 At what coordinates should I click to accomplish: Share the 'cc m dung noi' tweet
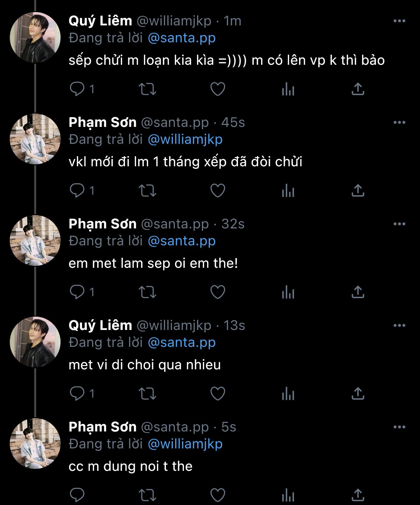pos(357,495)
